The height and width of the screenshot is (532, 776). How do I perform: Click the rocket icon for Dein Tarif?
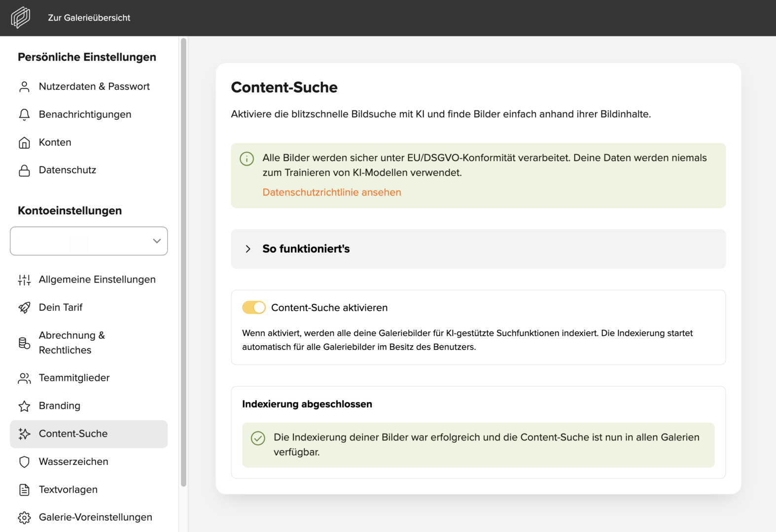coord(24,308)
